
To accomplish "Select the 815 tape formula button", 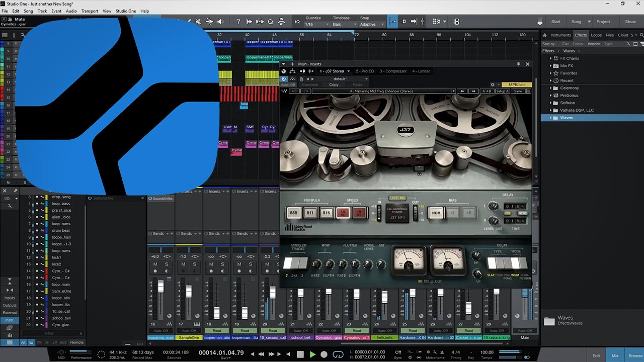I will coord(326,213).
